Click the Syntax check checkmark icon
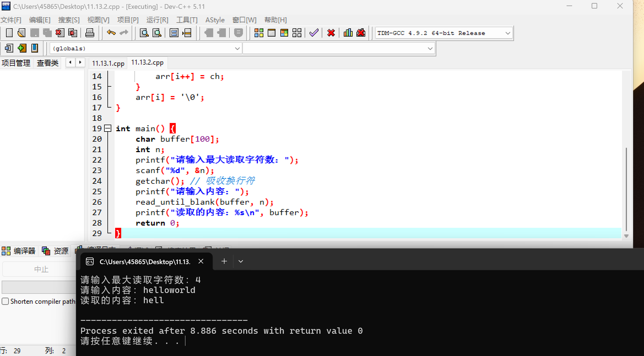644x356 pixels. coord(314,33)
